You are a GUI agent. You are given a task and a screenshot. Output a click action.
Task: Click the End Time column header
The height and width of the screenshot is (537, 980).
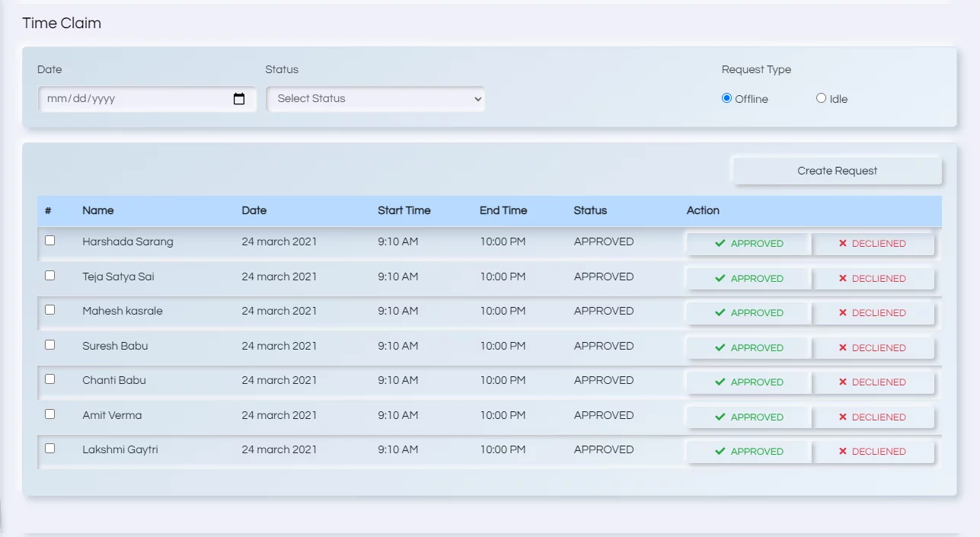(503, 210)
